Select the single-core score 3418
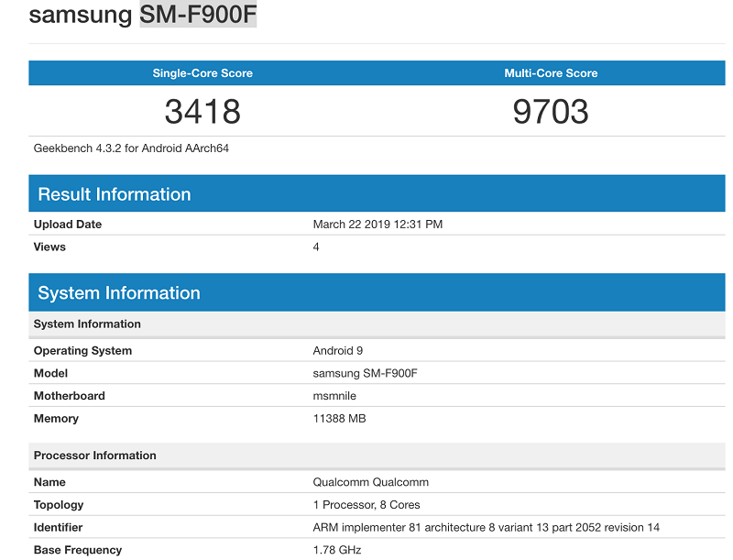 [203, 110]
